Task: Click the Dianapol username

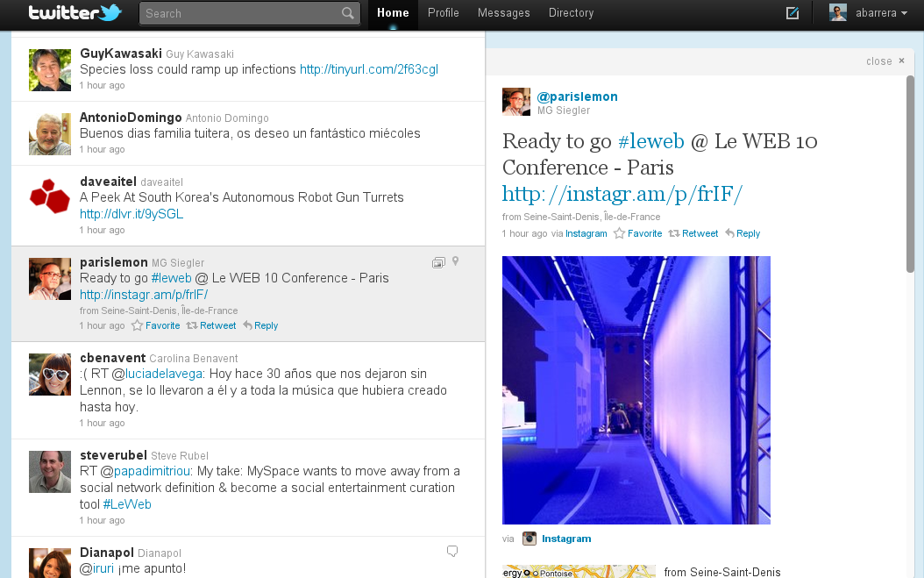Action: [107, 552]
